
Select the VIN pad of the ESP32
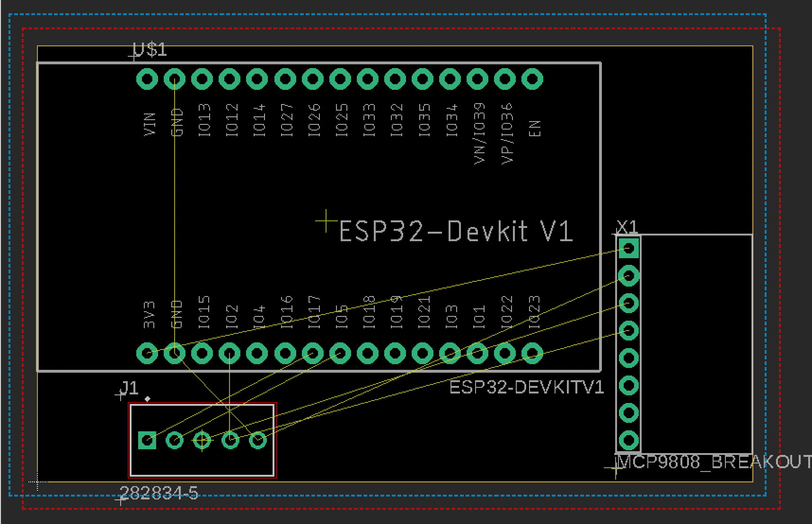147,79
